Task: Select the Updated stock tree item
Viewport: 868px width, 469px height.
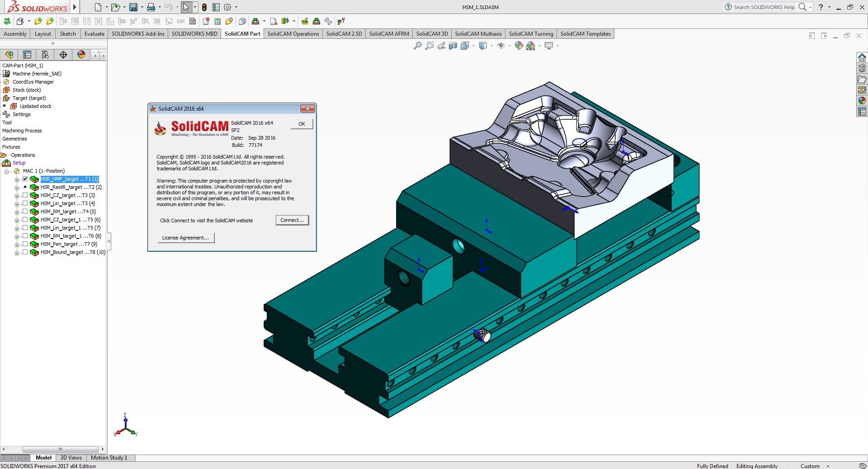Action: coord(35,106)
